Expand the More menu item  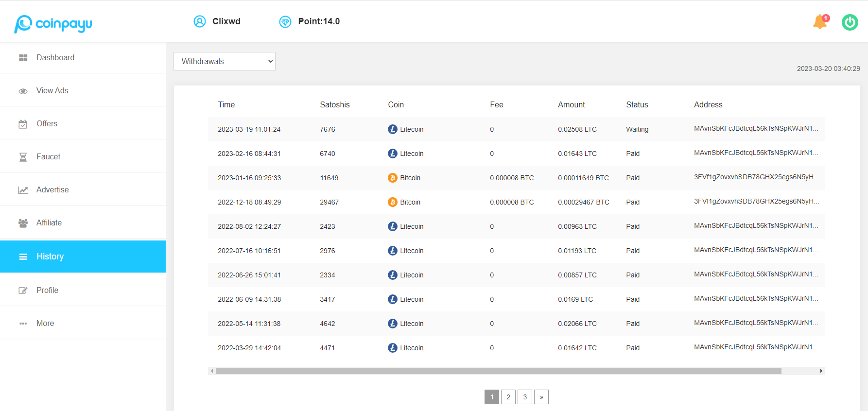coord(83,323)
